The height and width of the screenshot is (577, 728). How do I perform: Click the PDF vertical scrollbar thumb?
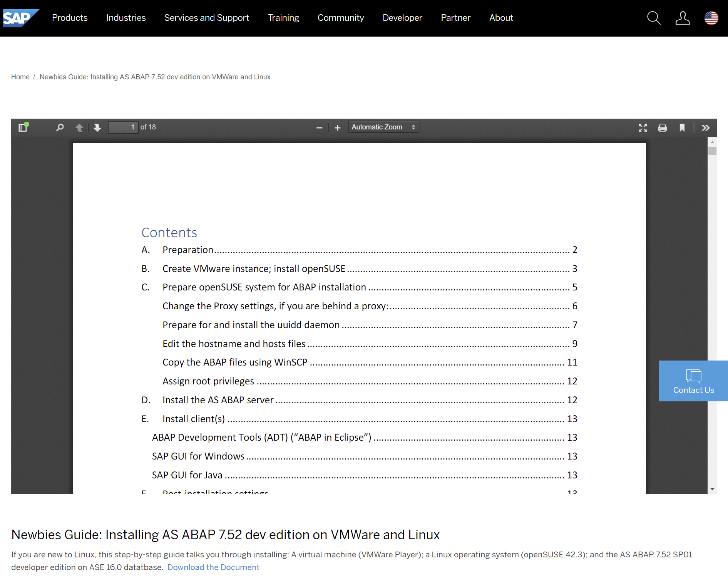point(712,151)
